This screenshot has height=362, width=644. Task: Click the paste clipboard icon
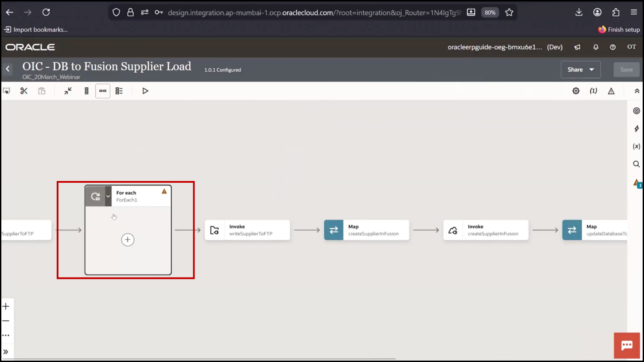tap(42, 91)
